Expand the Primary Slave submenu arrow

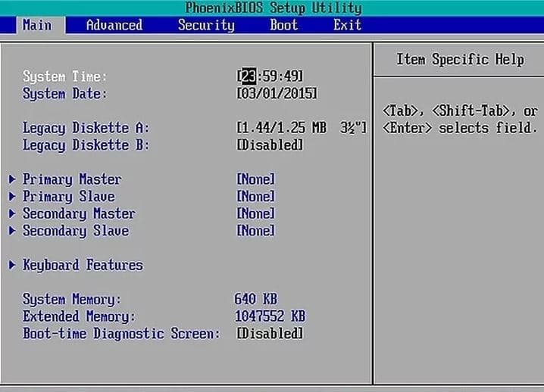tap(12, 197)
